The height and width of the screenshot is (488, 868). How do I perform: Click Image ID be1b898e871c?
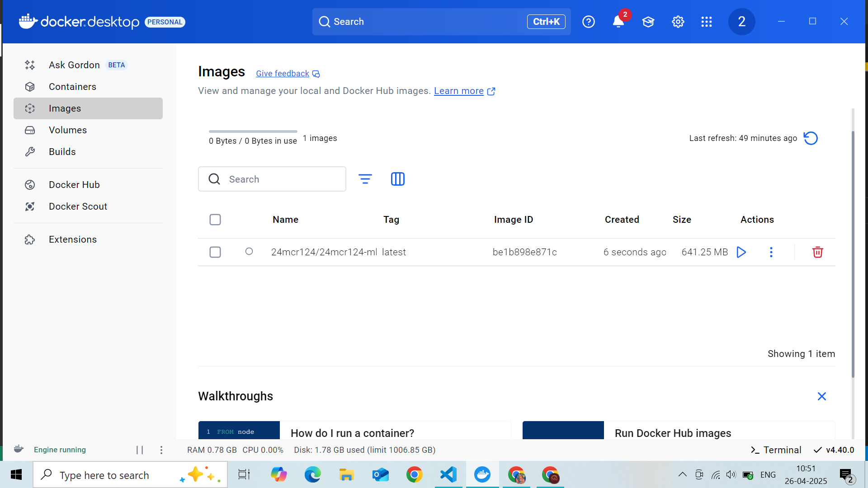525,252
